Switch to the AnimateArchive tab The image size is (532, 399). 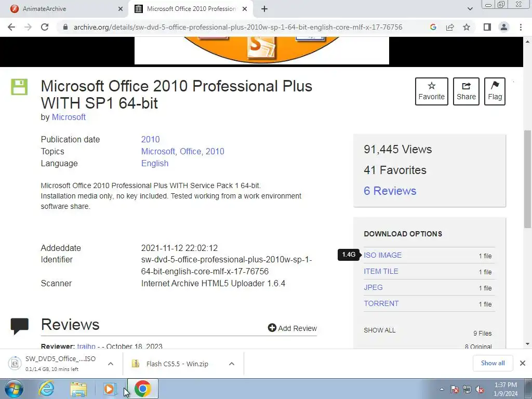pos(64,9)
